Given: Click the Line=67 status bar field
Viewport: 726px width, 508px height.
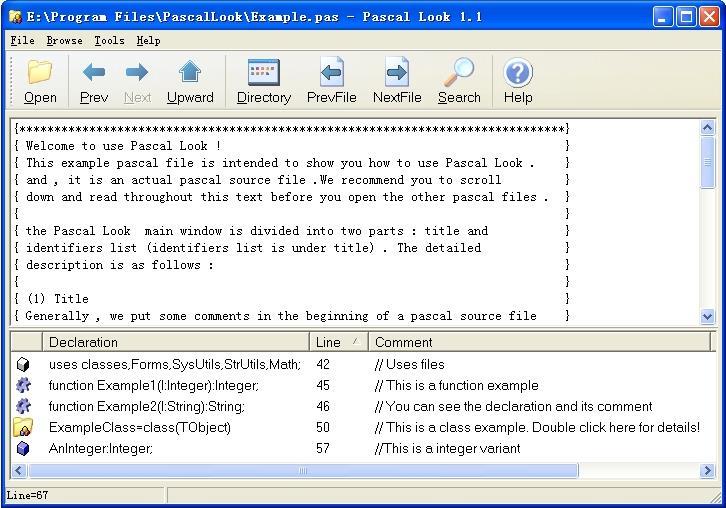Looking at the screenshot, I should click(x=85, y=495).
